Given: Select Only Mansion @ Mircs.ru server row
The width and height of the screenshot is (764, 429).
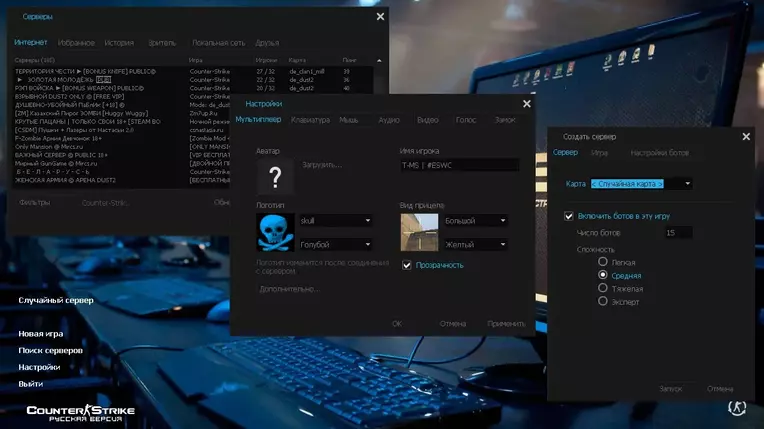Looking at the screenshot, I should (x=122, y=147).
